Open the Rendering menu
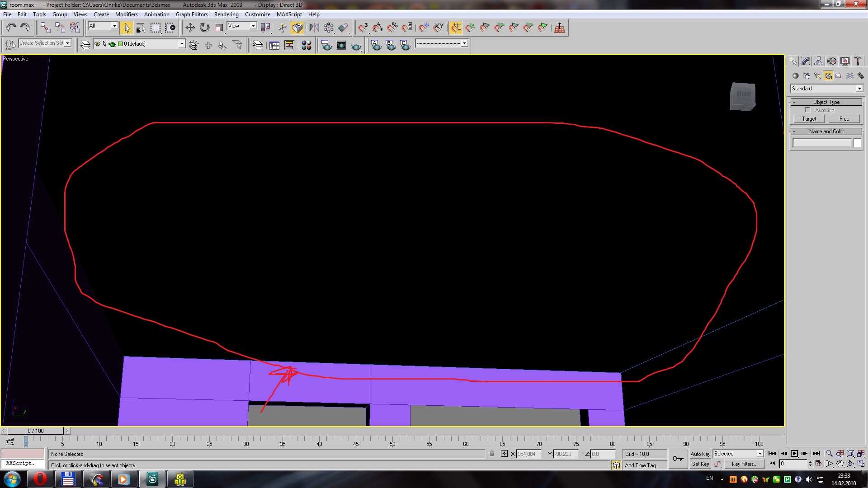The height and width of the screenshot is (488, 868). (x=226, y=14)
